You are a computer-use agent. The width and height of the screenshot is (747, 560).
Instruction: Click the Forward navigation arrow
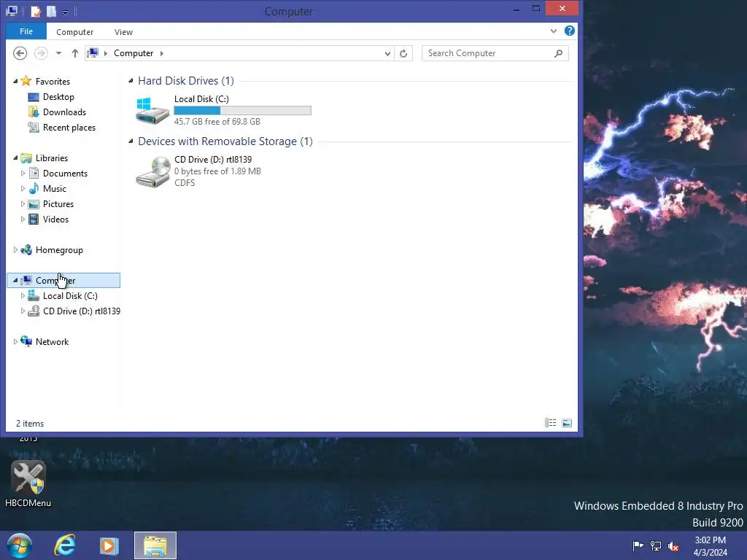click(41, 52)
